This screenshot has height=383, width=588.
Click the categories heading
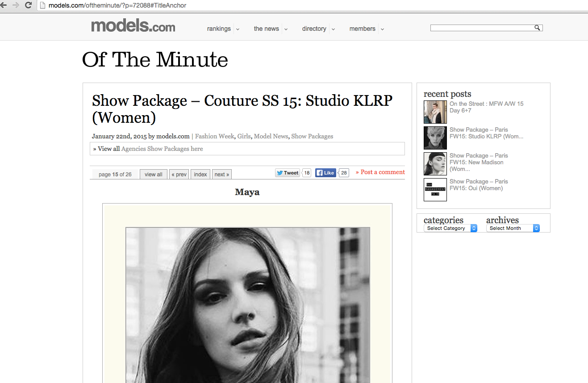coord(443,220)
